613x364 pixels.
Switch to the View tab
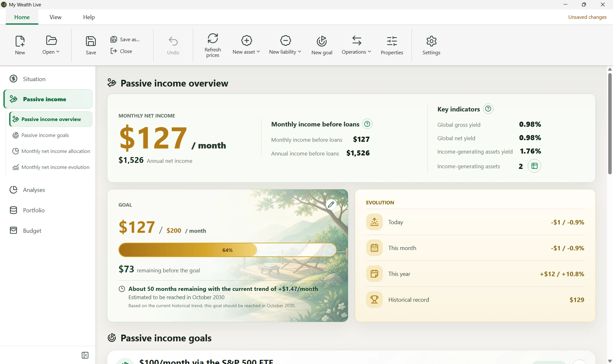coord(56,17)
